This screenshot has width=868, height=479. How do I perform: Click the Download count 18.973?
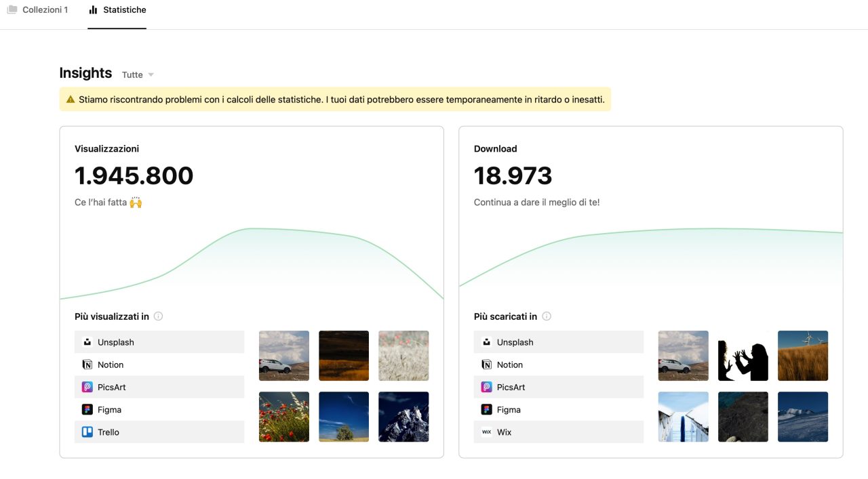click(513, 176)
